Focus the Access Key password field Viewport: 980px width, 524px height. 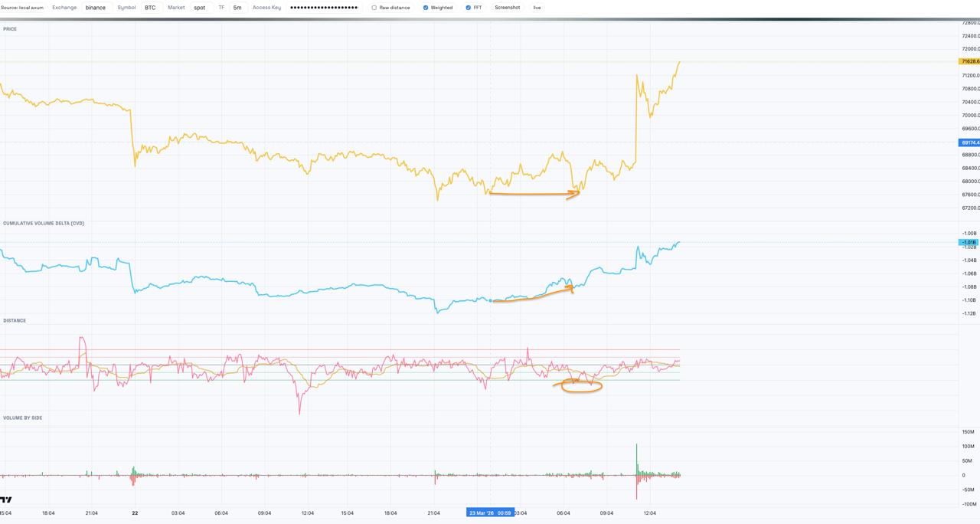(x=324, y=8)
